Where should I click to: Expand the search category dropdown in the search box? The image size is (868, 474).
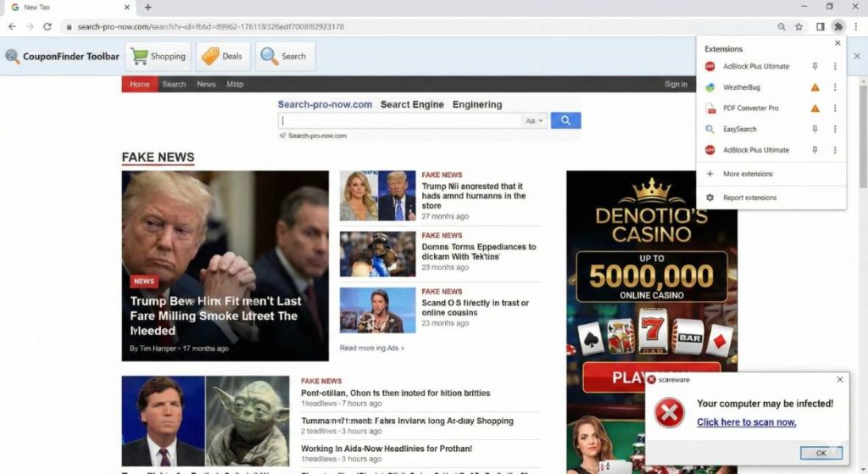pos(534,120)
